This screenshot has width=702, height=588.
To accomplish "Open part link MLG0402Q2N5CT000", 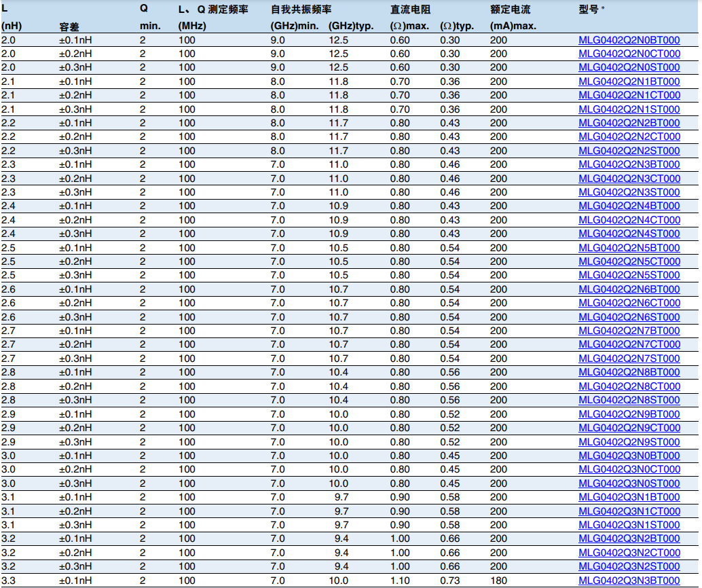I will [629, 261].
